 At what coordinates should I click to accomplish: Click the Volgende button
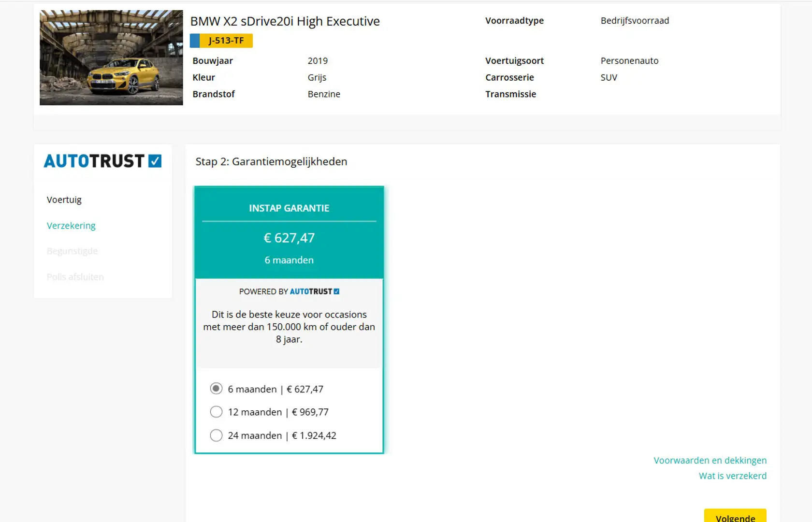click(735, 516)
